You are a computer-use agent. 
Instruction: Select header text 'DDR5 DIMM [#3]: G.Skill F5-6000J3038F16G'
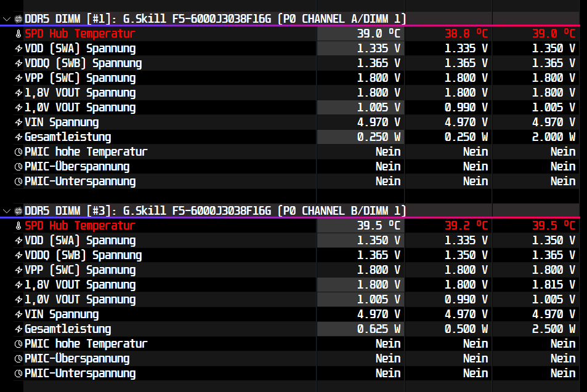148,211
